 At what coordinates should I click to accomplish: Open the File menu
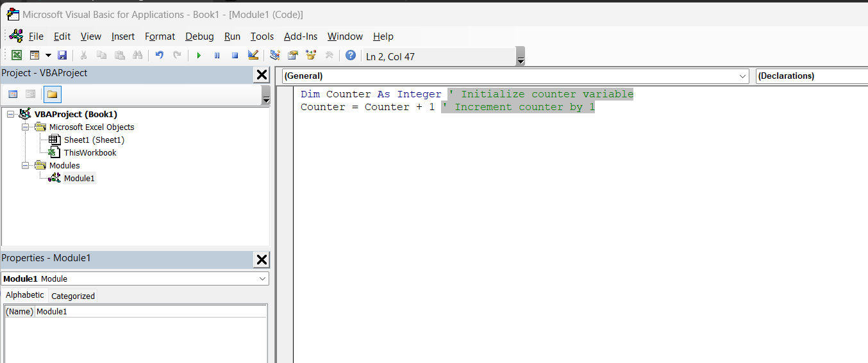[36, 36]
